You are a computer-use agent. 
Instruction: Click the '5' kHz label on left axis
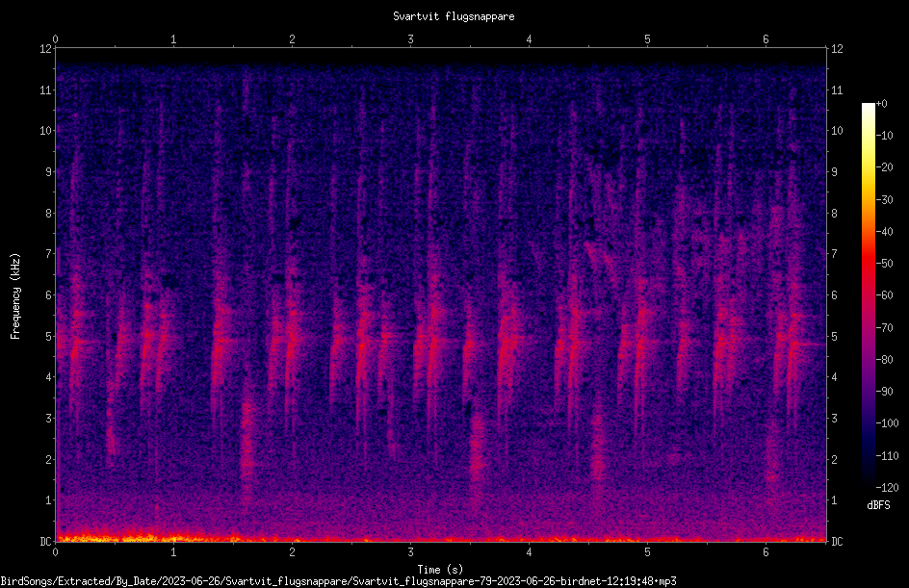(x=49, y=337)
